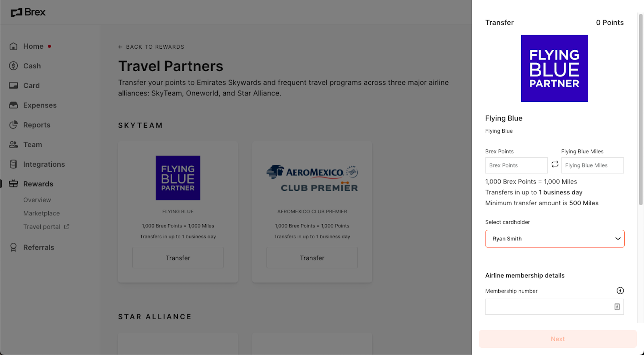Open Expenses page
Screen dimensions: 644x355
pos(40,105)
